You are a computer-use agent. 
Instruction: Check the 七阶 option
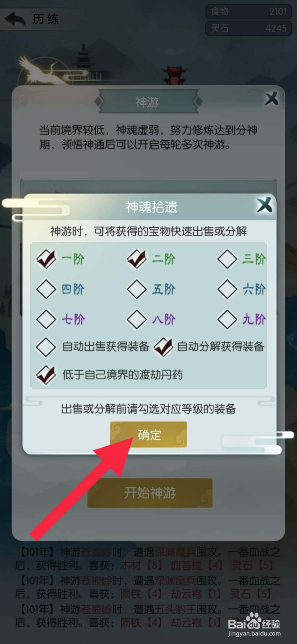[x=46, y=319]
